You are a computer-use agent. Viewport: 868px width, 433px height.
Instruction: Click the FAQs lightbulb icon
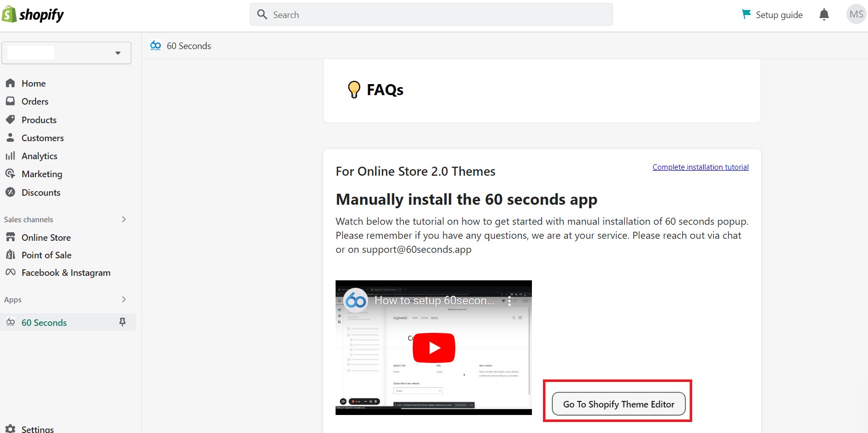pos(354,90)
